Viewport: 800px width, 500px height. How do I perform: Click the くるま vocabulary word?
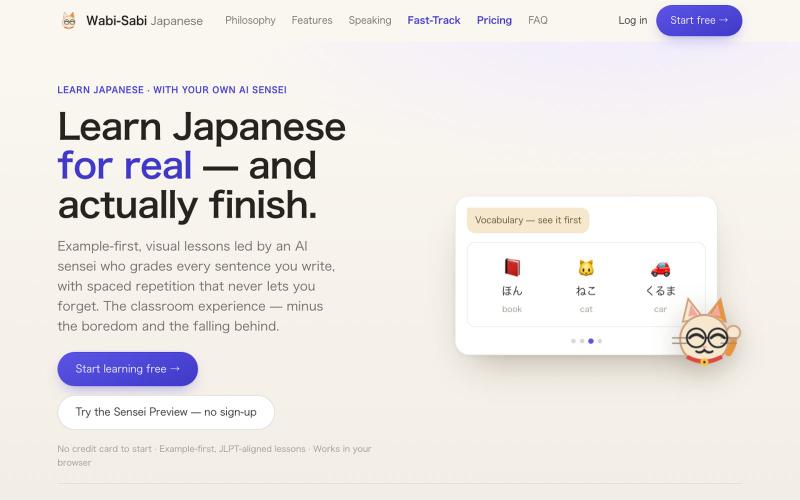pyautogui.click(x=660, y=291)
